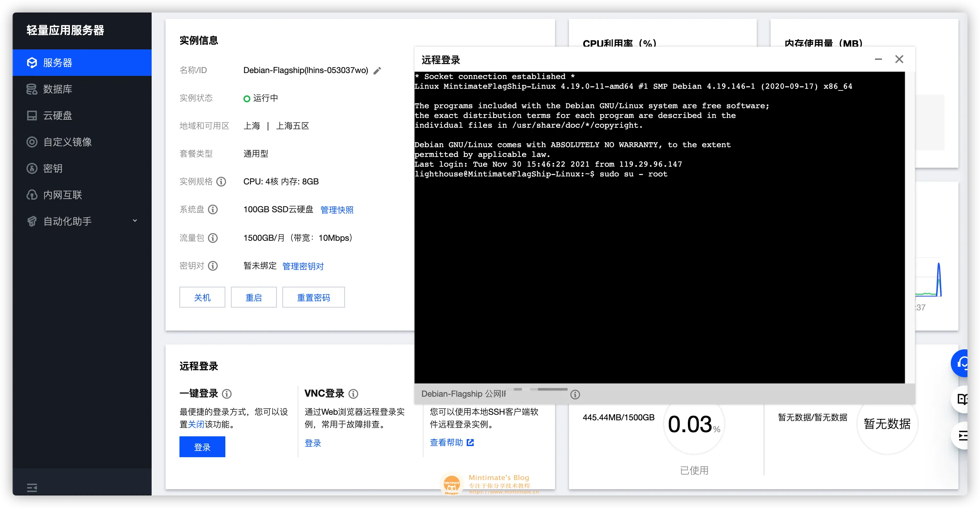The height and width of the screenshot is (508, 980).
Task: Open 云硬盘 in the sidebar
Action: point(82,115)
